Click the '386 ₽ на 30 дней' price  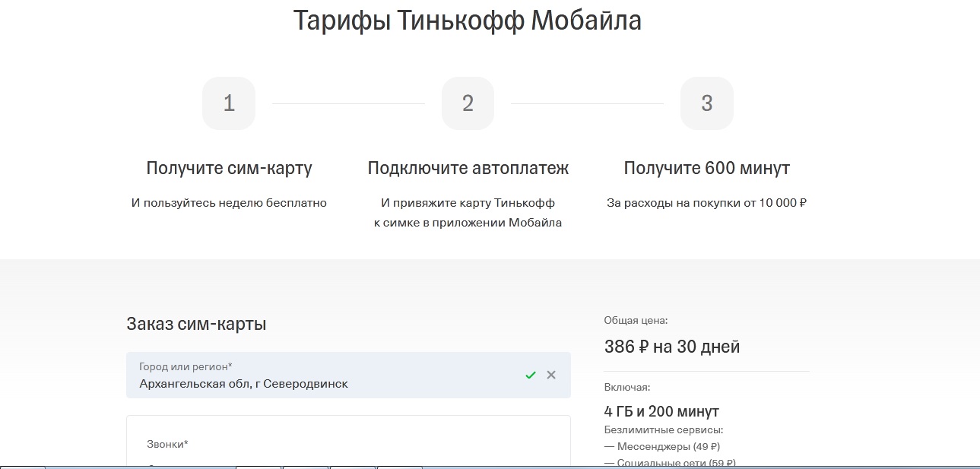point(672,347)
